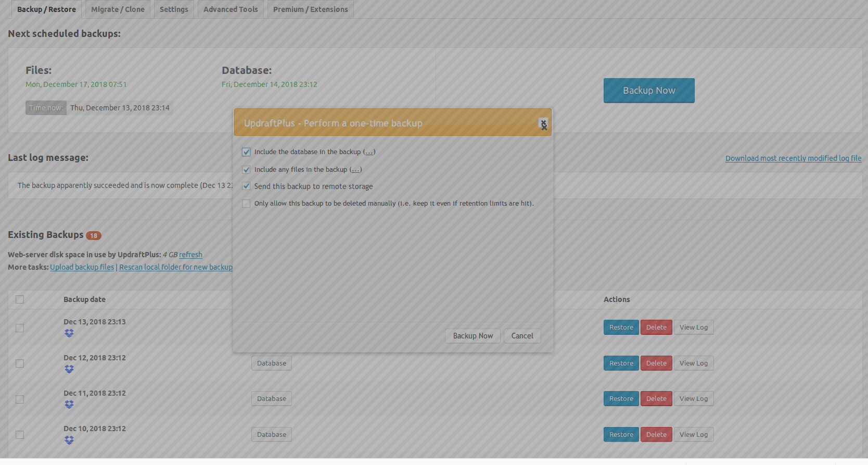Uncheck Send this backup to remote storage
This screenshot has height=465, width=868.
pos(246,186)
